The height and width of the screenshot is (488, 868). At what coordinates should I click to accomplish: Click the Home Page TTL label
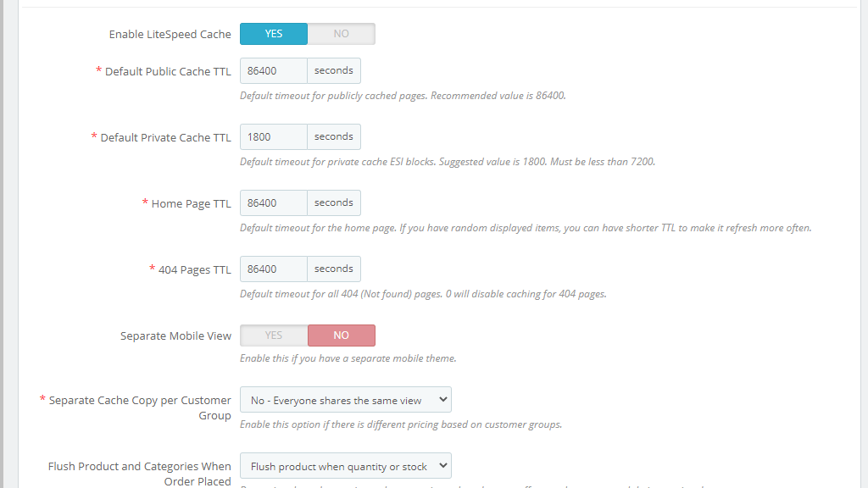[191, 203]
